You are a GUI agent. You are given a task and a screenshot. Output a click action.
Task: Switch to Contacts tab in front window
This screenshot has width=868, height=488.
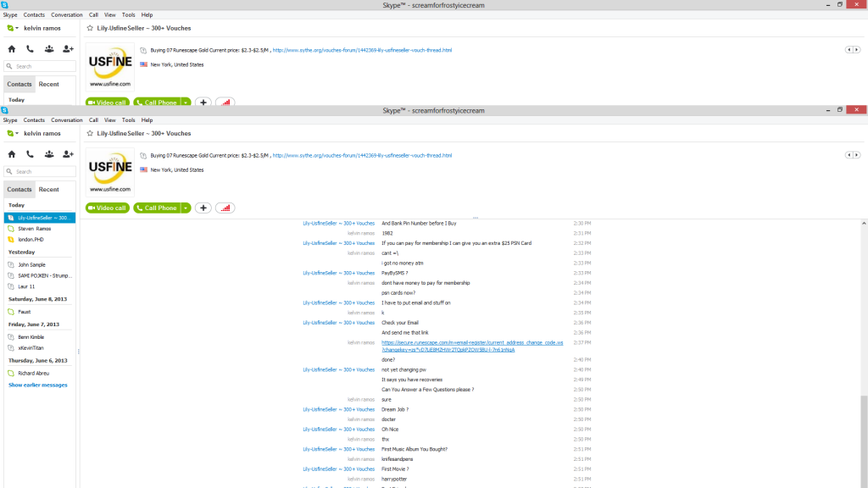[19, 189]
